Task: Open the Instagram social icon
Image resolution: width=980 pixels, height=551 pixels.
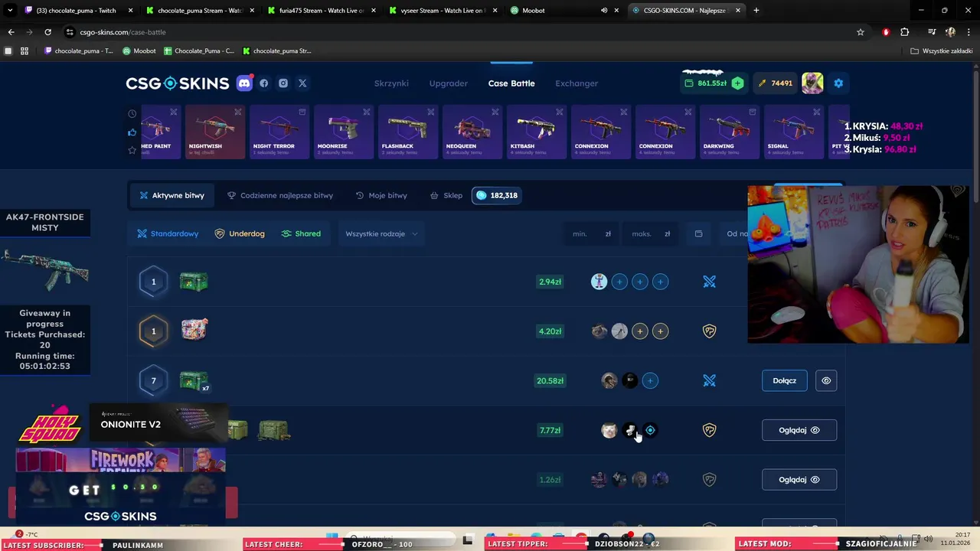Action: 283,83
